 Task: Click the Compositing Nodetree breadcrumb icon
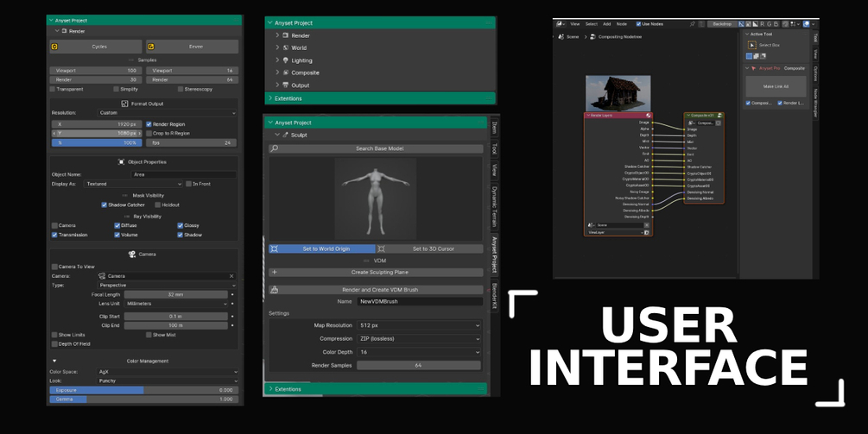point(592,36)
